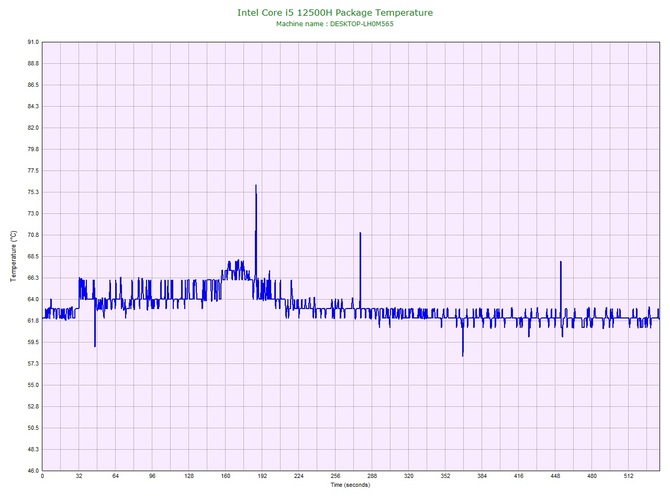This screenshot has width=670, height=502.
Task: Click the 46.0 y-axis value
Action: coord(33,471)
